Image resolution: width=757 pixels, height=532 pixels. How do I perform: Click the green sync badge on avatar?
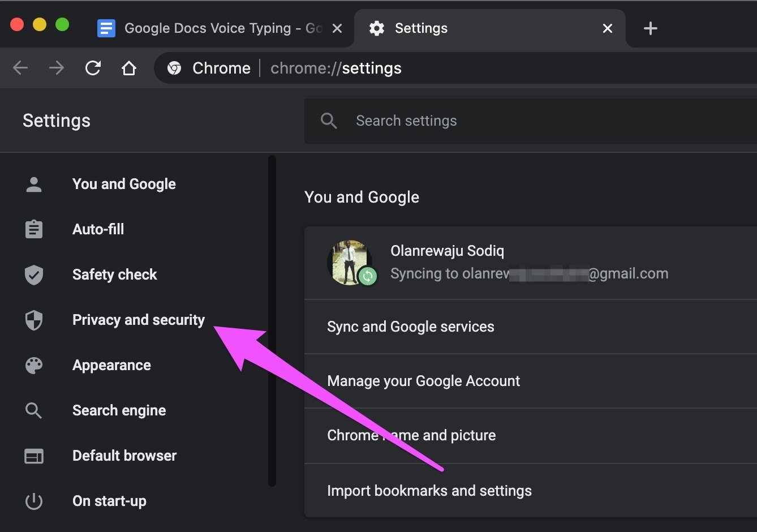coord(368,276)
